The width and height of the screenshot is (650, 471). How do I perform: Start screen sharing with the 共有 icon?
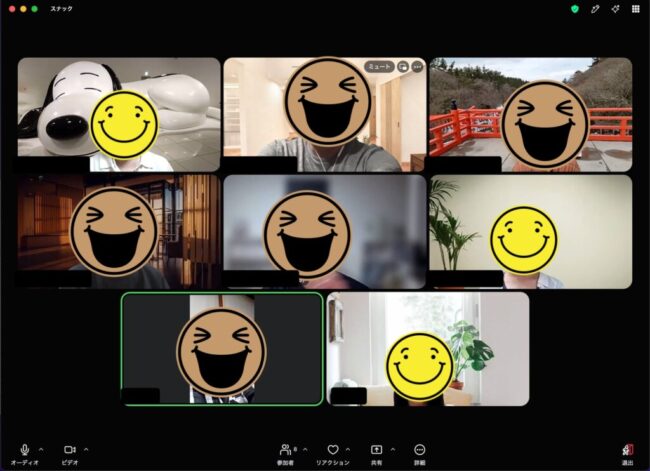pyautogui.click(x=376, y=449)
